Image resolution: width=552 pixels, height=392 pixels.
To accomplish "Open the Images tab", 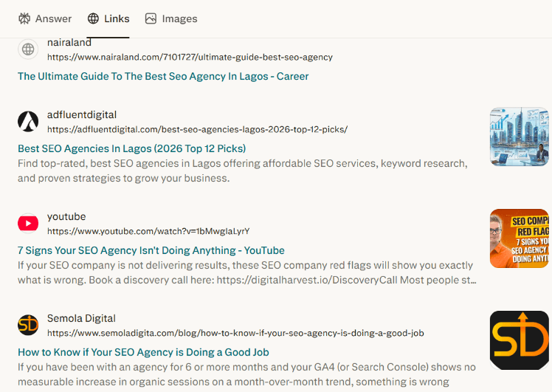I will coord(171,18).
